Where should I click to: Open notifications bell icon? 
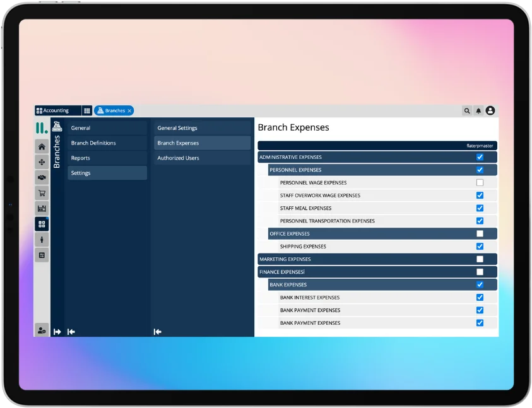[x=478, y=111]
